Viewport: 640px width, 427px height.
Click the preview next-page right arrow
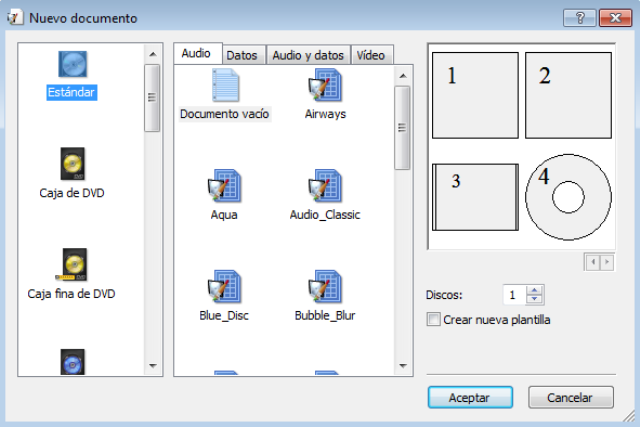click(607, 262)
